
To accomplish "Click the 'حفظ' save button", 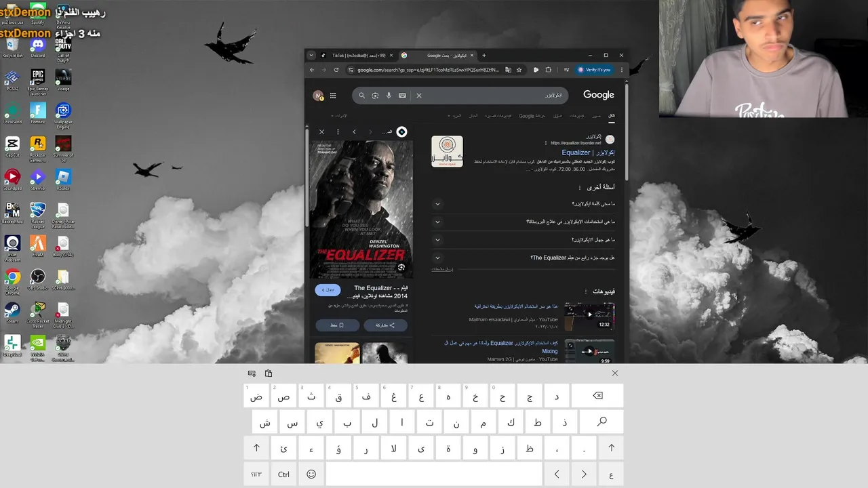I will (x=338, y=325).
